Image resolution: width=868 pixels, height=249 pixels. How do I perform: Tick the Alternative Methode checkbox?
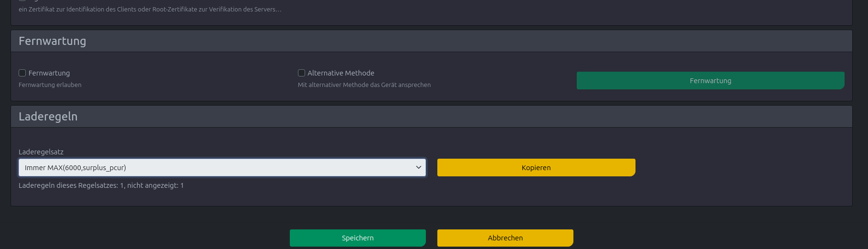coord(301,73)
